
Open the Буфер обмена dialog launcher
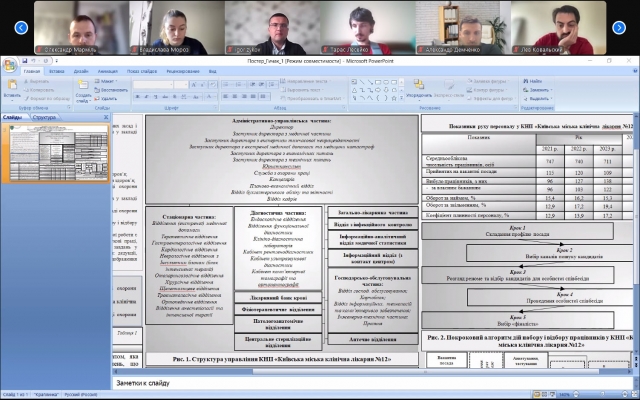pyautogui.click(x=69, y=108)
